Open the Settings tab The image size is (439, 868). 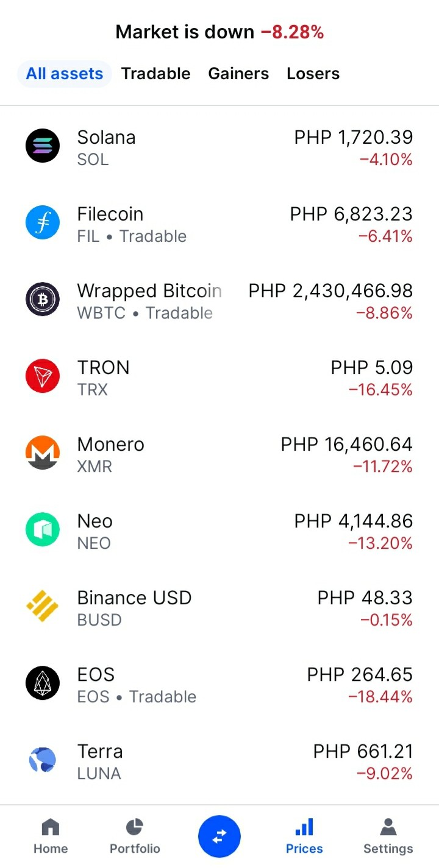[388, 837]
